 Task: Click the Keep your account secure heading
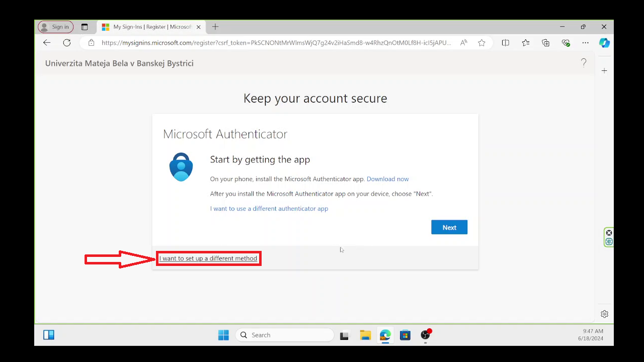point(315,98)
